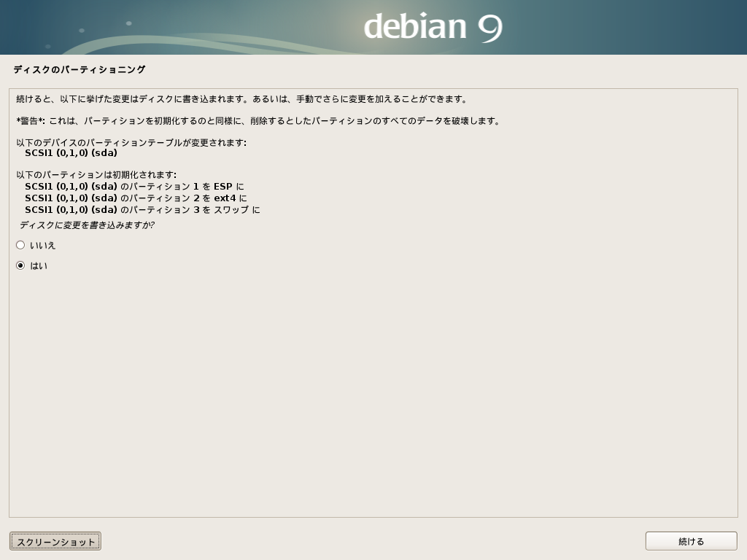Click the ディスクのパーティショニング heading
The height and width of the screenshot is (560, 747).
coord(80,69)
